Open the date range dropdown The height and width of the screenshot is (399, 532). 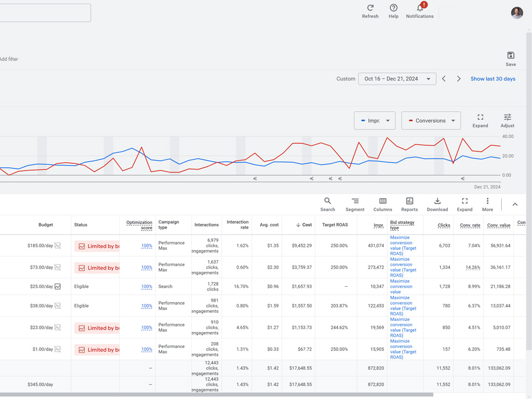[x=397, y=79]
